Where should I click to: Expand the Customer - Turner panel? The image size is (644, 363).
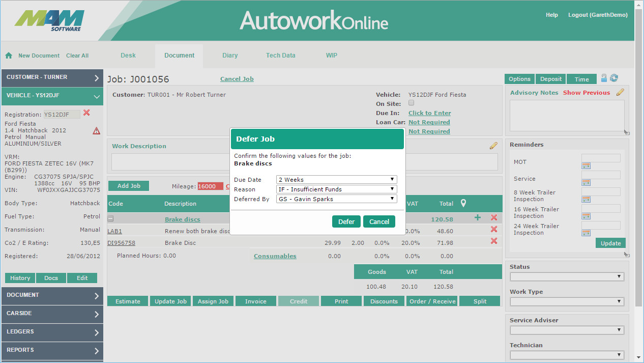[x=52, y=77]
